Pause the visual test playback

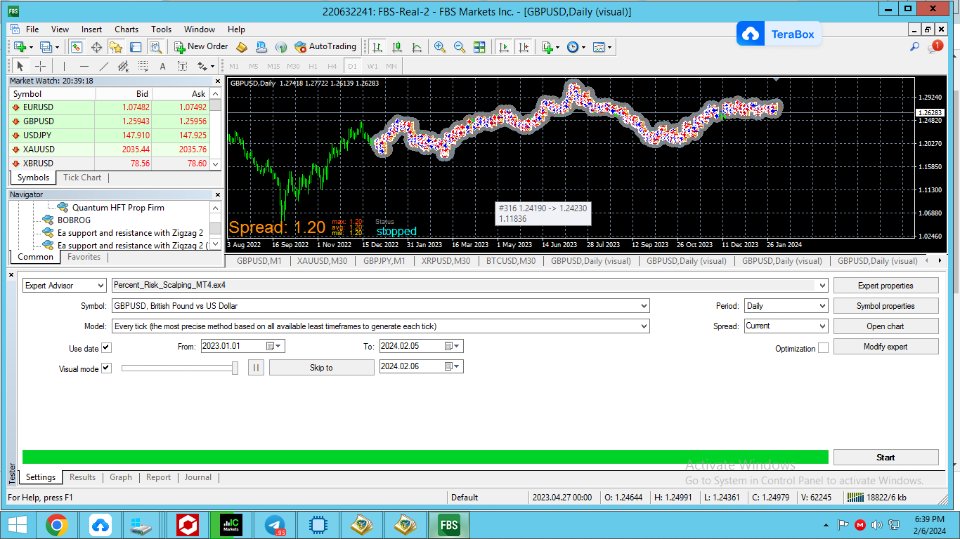click(x=256, y=368)
